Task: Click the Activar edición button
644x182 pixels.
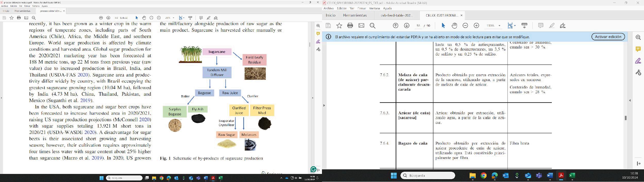Action: [608, 37]
